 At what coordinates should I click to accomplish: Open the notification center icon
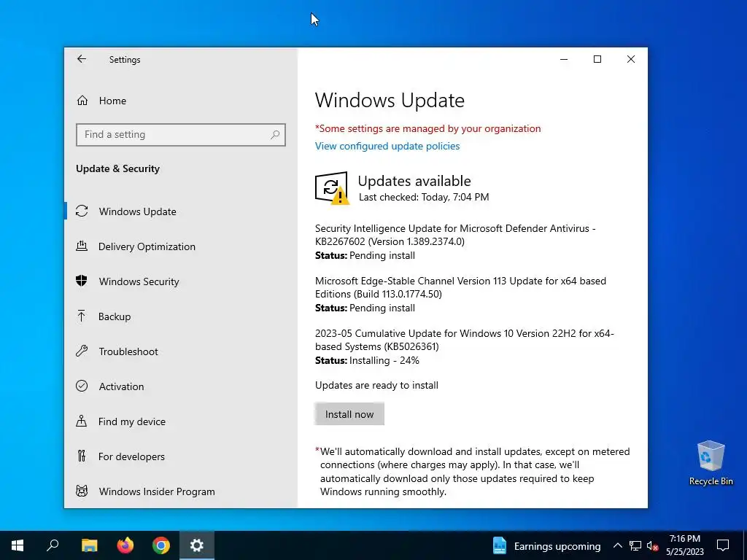click(723, 545)
